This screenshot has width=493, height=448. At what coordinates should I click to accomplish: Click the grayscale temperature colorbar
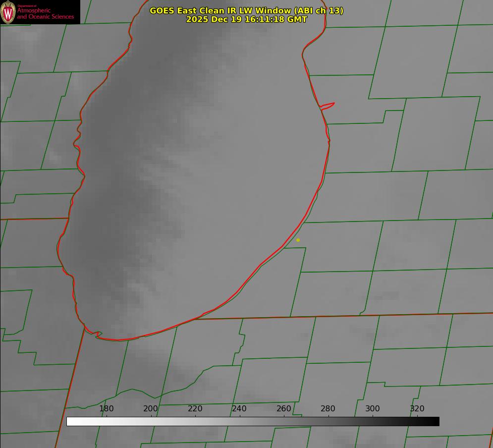253,421
